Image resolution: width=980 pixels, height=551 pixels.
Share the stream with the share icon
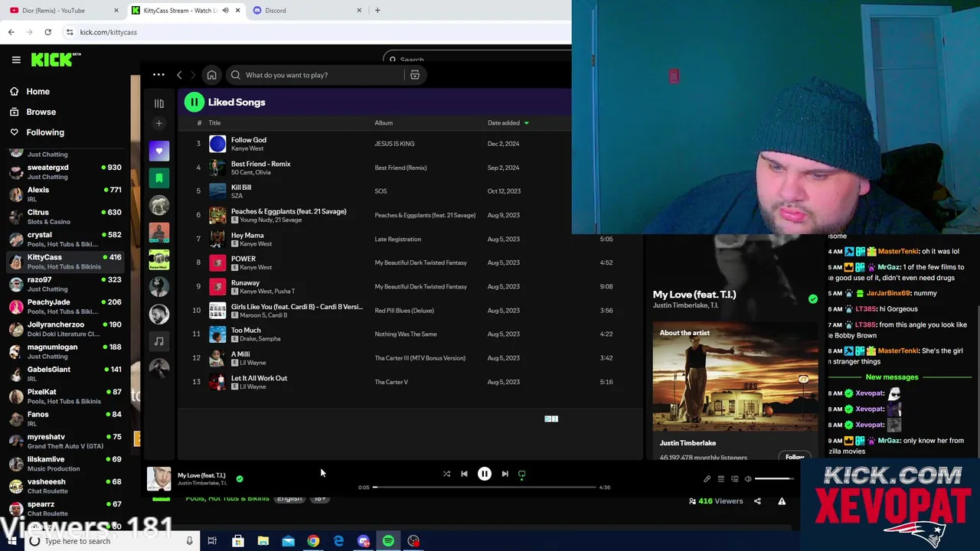coord(757,501)
